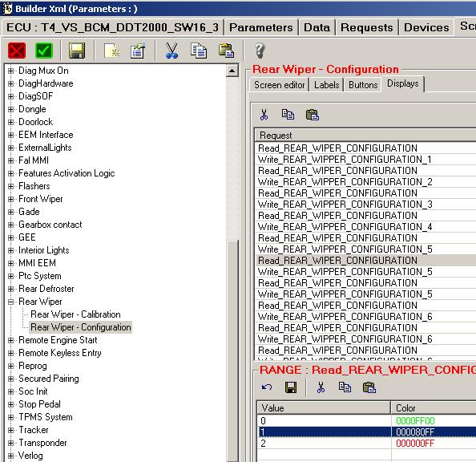Screen dimensions: 476x462
Task: Click the paste icon above the Request list
Action: click(312, 115)
